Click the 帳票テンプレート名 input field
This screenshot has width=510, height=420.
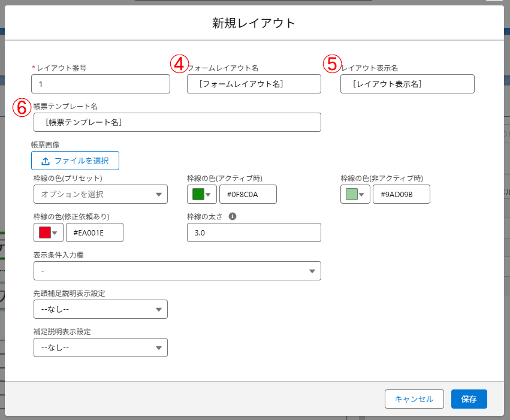(x=177, y=122)
